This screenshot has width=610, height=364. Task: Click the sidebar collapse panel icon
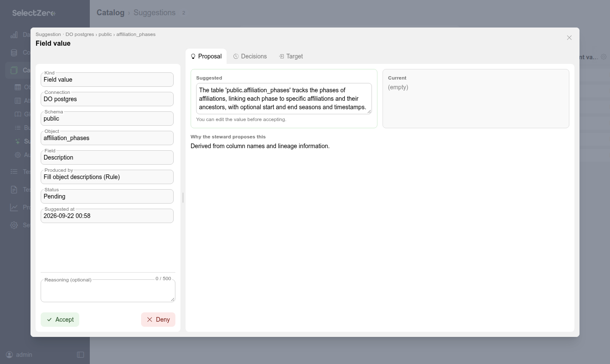click(80, 355)
